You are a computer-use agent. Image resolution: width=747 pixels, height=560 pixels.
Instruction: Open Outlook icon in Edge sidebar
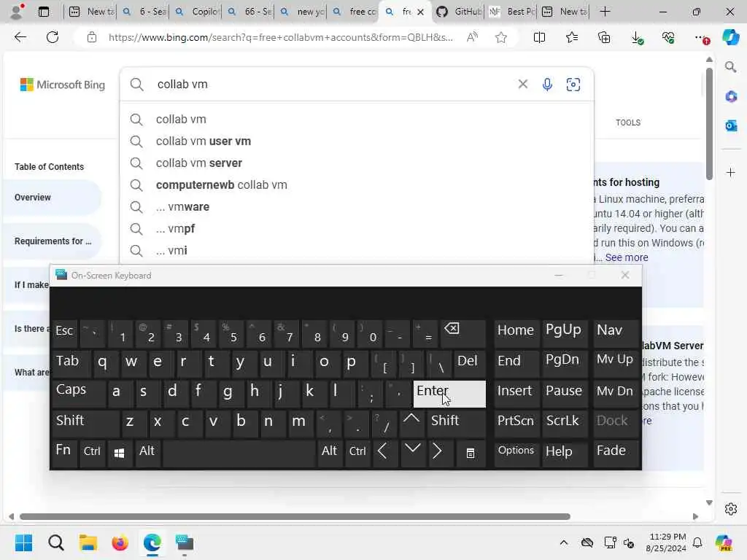click(731, 125)
